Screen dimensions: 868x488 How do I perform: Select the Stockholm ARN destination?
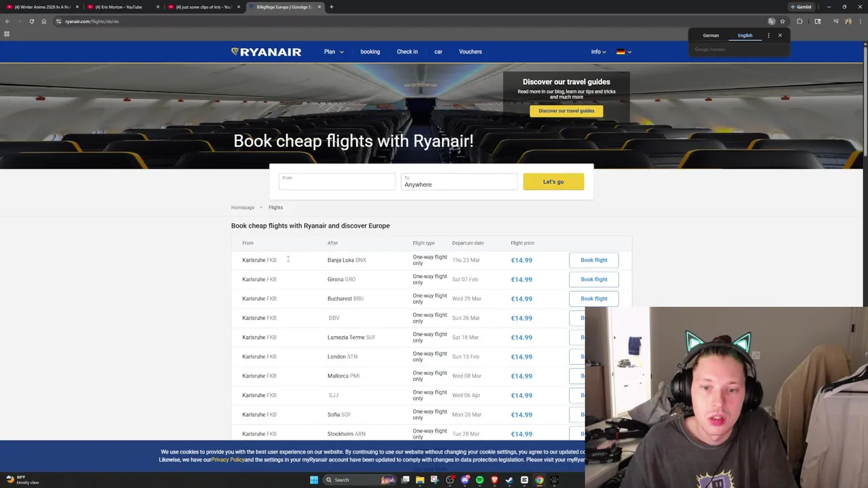coord(347,434)
